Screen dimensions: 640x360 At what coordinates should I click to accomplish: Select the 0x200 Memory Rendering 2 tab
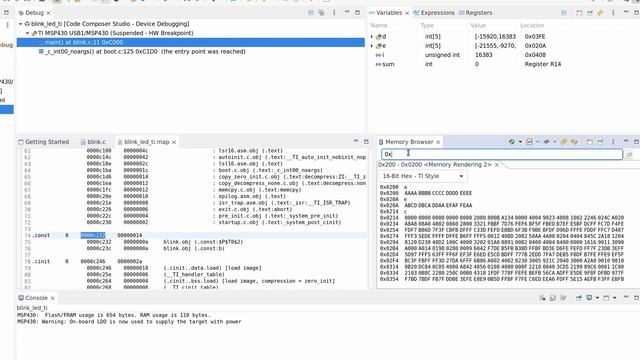tap(435, 164)
